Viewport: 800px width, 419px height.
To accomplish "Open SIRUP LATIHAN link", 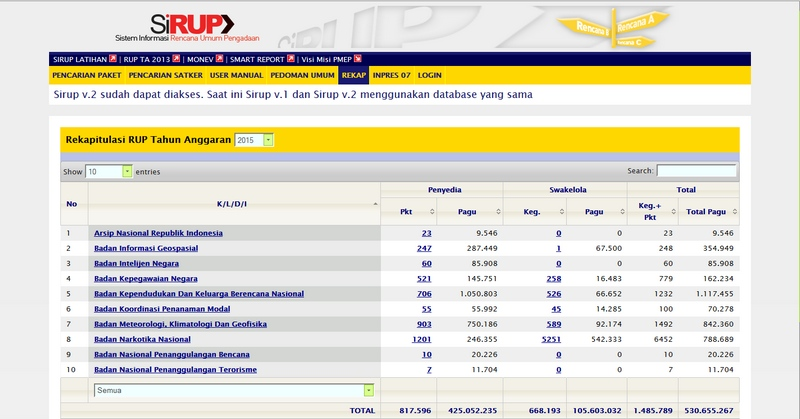I will (80, 59).
